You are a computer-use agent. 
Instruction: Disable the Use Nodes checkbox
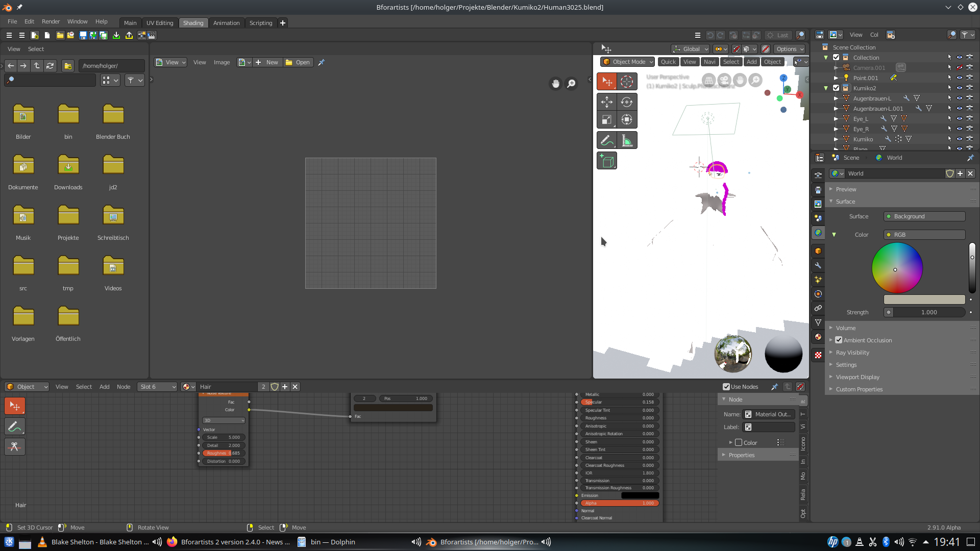[726, 387]
